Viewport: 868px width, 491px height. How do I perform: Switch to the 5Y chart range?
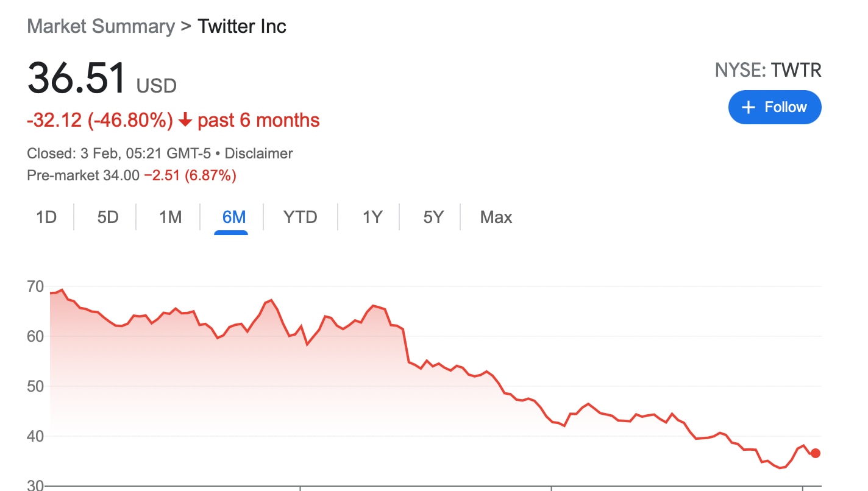point(433,217)
